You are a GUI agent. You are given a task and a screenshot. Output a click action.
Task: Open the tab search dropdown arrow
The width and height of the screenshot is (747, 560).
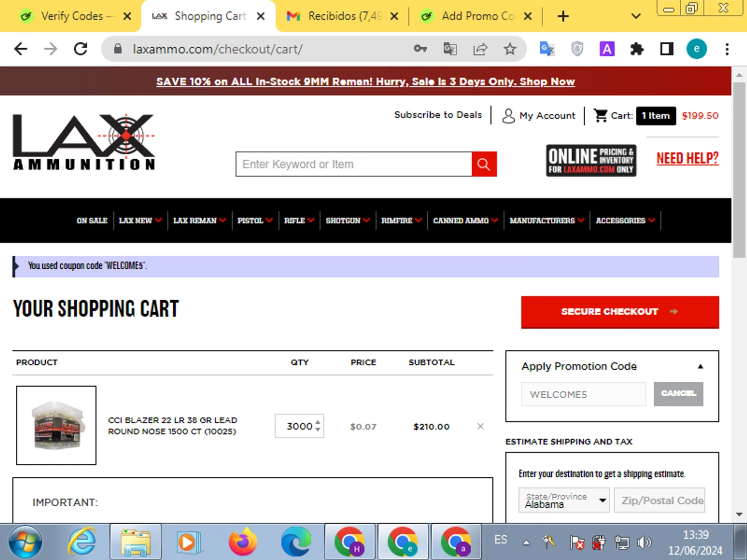pos(636,16)
